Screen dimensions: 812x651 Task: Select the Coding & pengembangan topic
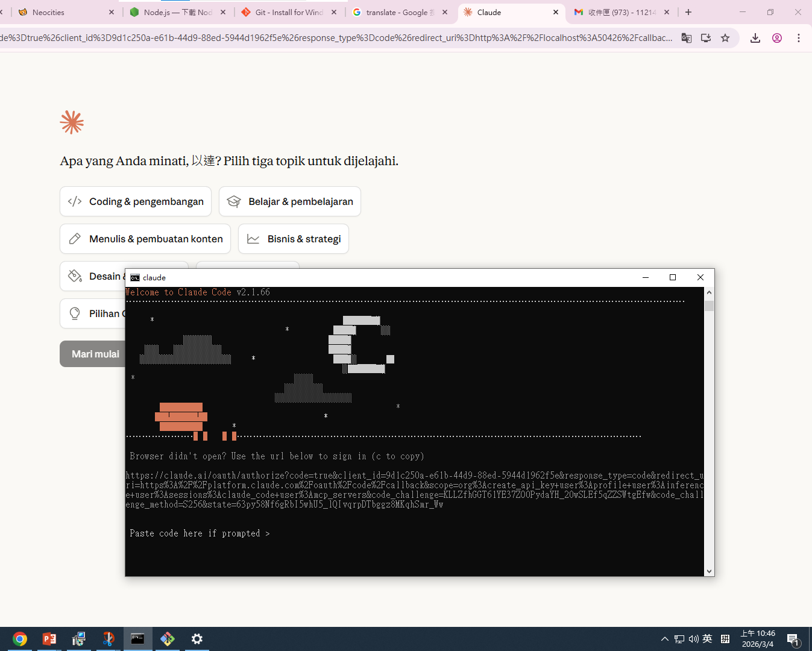tap(136, 201)
